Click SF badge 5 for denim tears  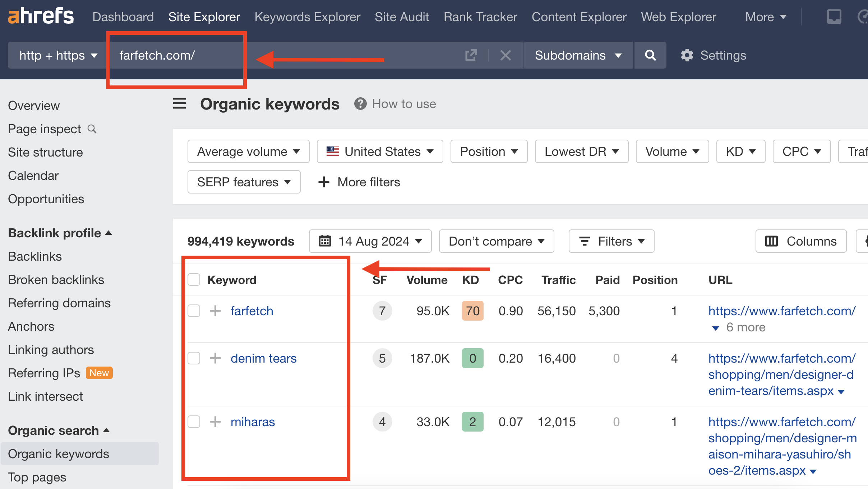point(382,358)
